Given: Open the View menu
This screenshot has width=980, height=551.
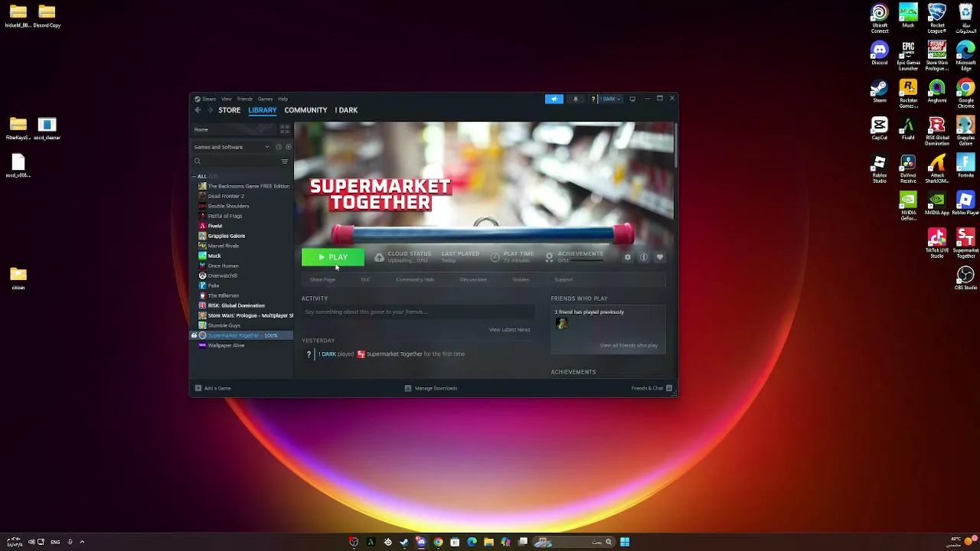Looking at the screenshot, I should click(227, 99).
